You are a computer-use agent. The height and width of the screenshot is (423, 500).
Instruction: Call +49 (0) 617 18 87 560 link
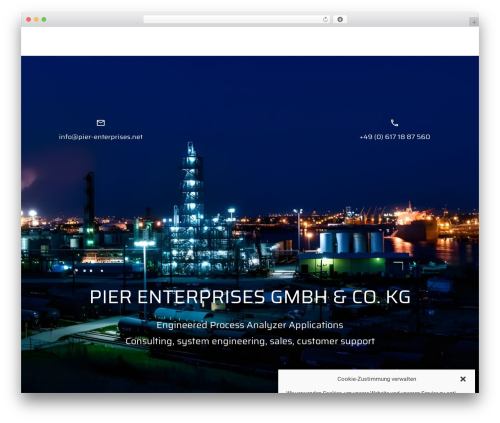click(x=395, y=137)
